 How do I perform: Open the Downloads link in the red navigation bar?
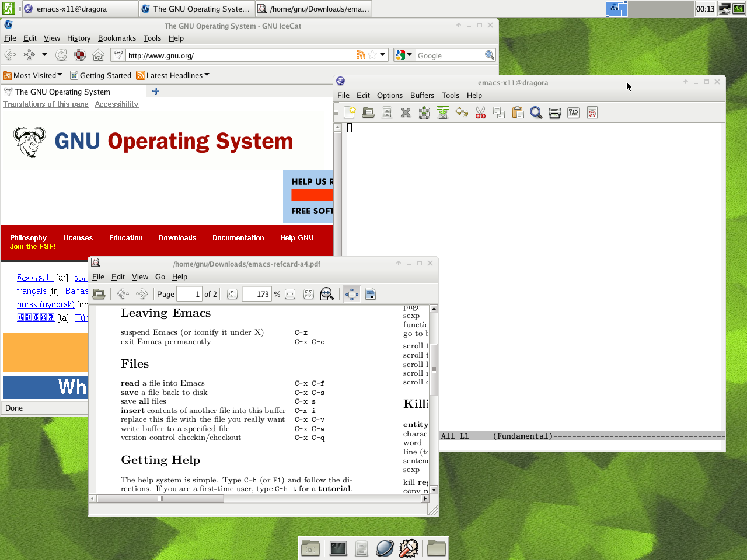click(x=177, y=237)
